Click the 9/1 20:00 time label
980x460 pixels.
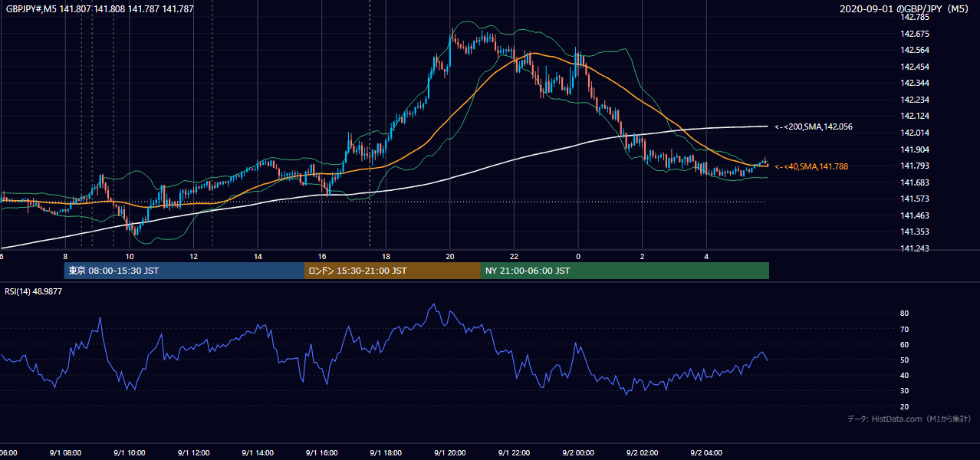tap(450, 453)
